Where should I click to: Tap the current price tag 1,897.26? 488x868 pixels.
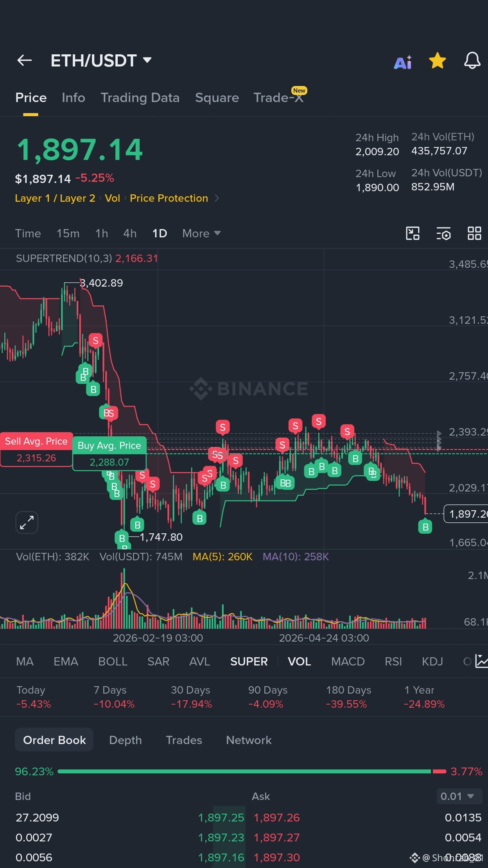point(466,514)
